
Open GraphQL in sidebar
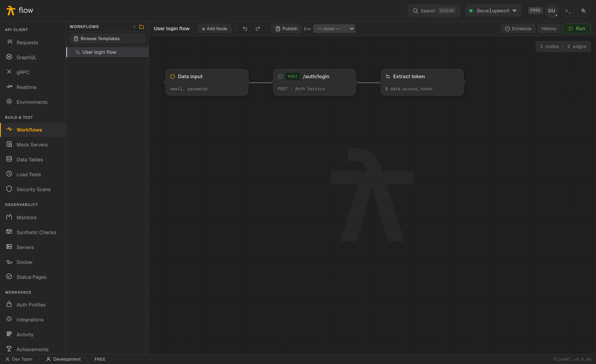pyautogui.click(x=33, y=57)
